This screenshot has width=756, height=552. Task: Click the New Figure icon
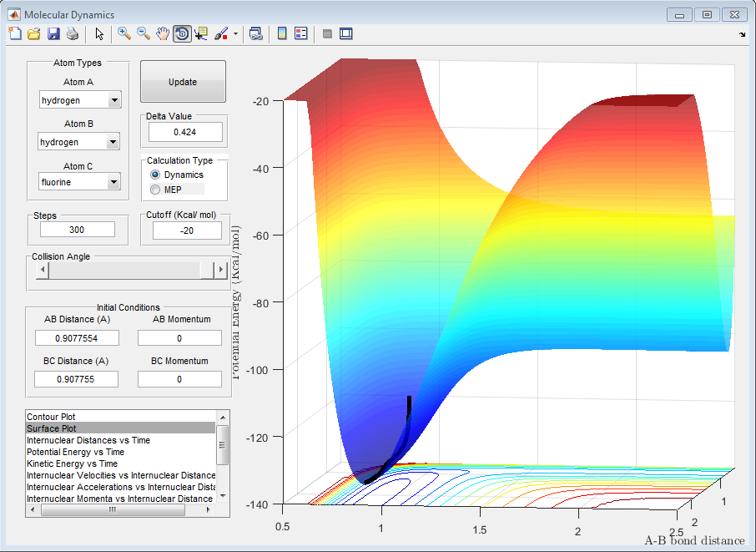[15, 33]
